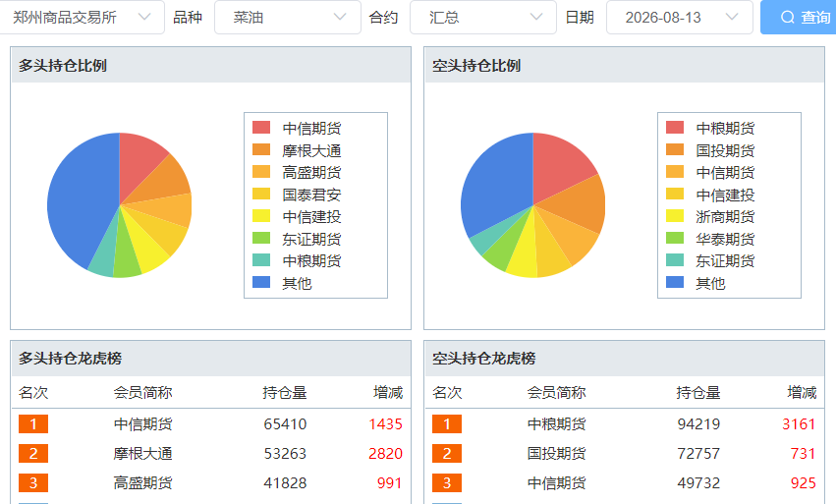
Task: Click 中信期货 in short ranking row 3
Action: (557, 483)
